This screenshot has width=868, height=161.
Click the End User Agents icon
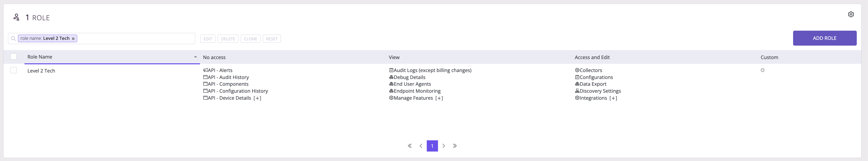(391, 84)
